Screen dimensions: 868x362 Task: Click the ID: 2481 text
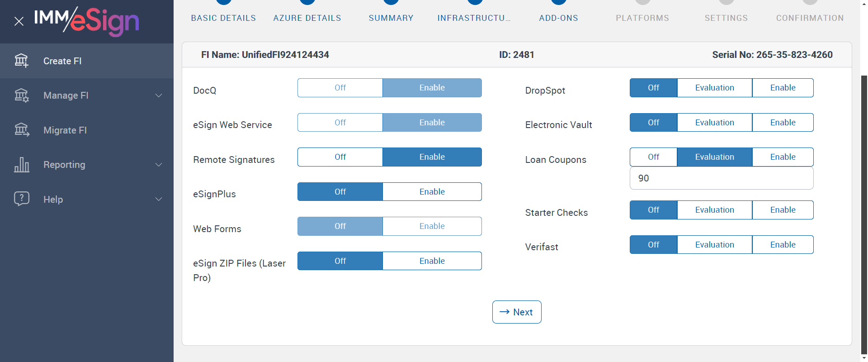coord(517,55)
